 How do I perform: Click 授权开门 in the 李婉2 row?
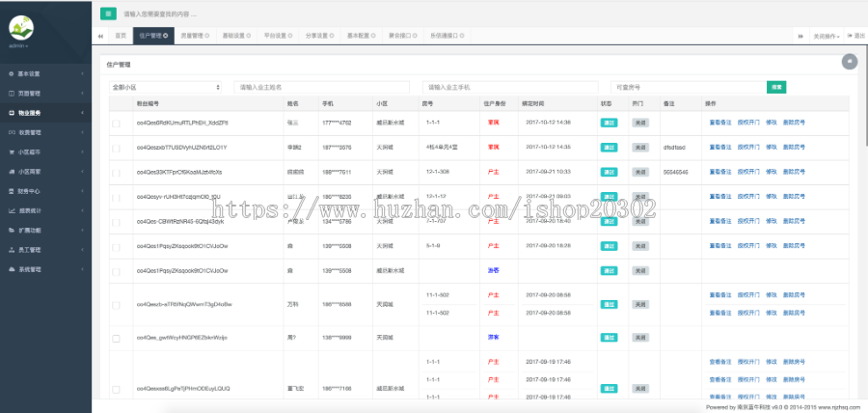pyautogui.click(x=748, y=148)
